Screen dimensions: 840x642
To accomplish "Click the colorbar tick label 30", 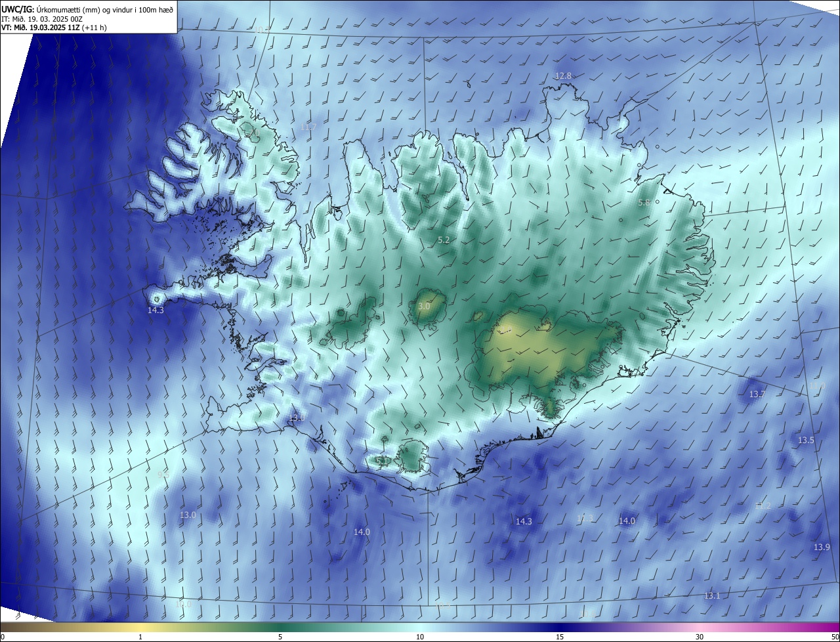I will [700, 637].
